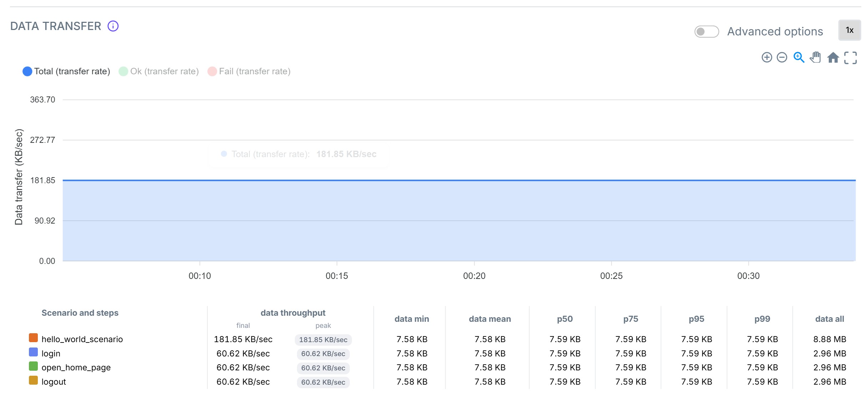Click hello_world_scenario final 181.85 KB/sec value
The width and height of the screenshot is (868, 395).
[x=243, y=339]
